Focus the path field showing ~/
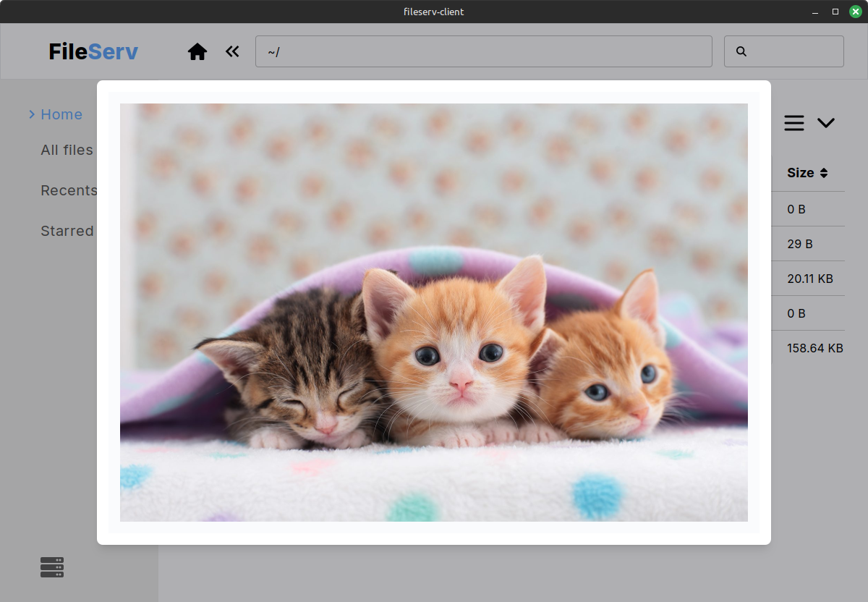868x602 pixels. click(483, 51)
